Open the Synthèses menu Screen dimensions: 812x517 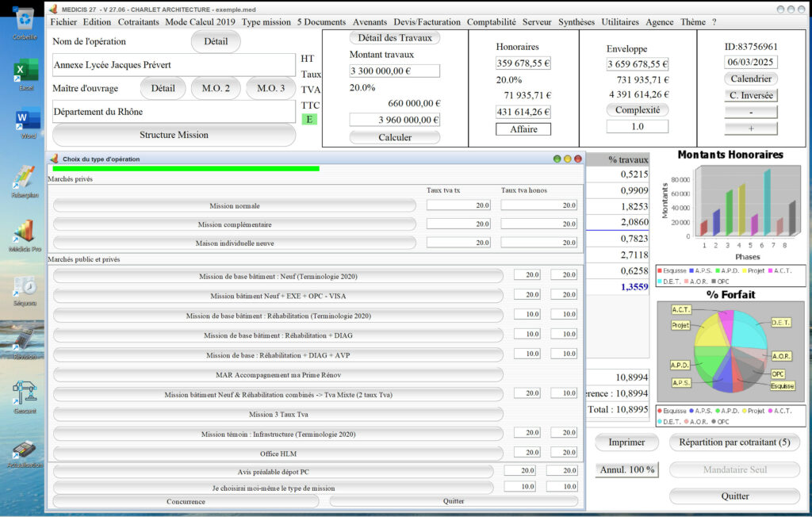coord(576,21)
